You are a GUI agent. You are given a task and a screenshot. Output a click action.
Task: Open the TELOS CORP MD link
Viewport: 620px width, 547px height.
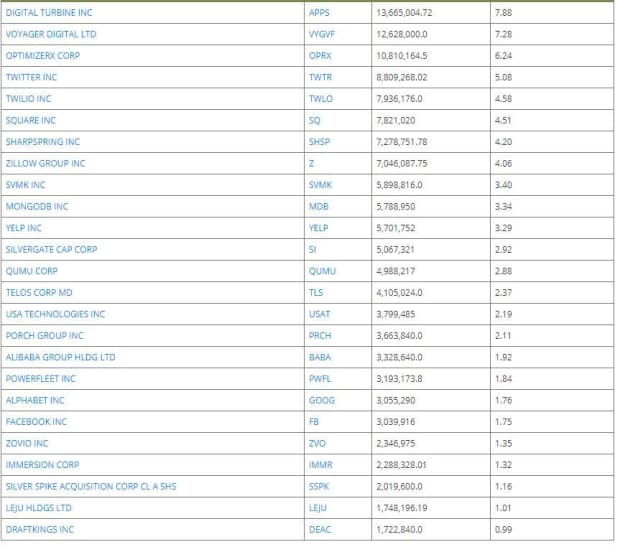click(x=39, y=293)
